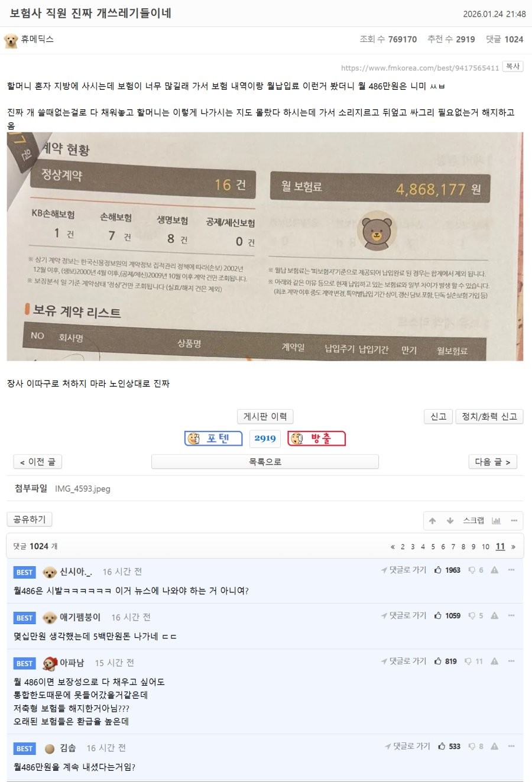Image resolution: width=532 pixels, height=782 pixels.
Task: Open the ellipsis menu beside 스크랩
Action: [514, 521]
